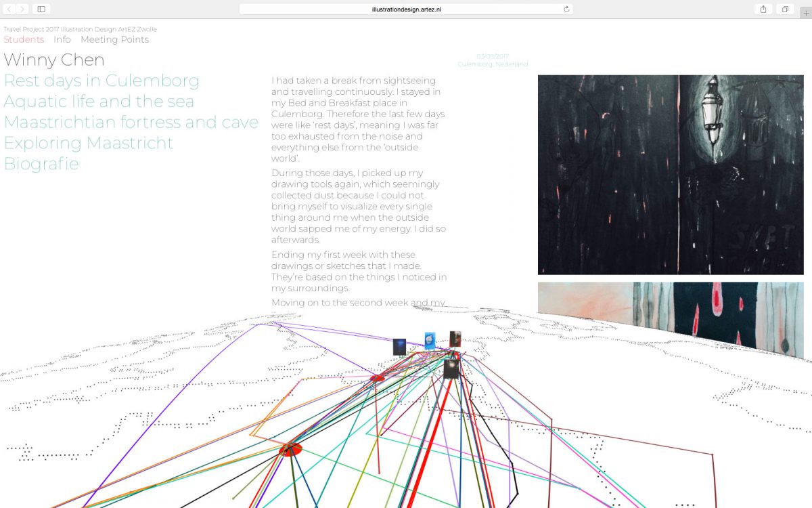Click the 'Winny Chen' student name heading
Viewport: 812px width, 508px height.
tap(54, 60)
